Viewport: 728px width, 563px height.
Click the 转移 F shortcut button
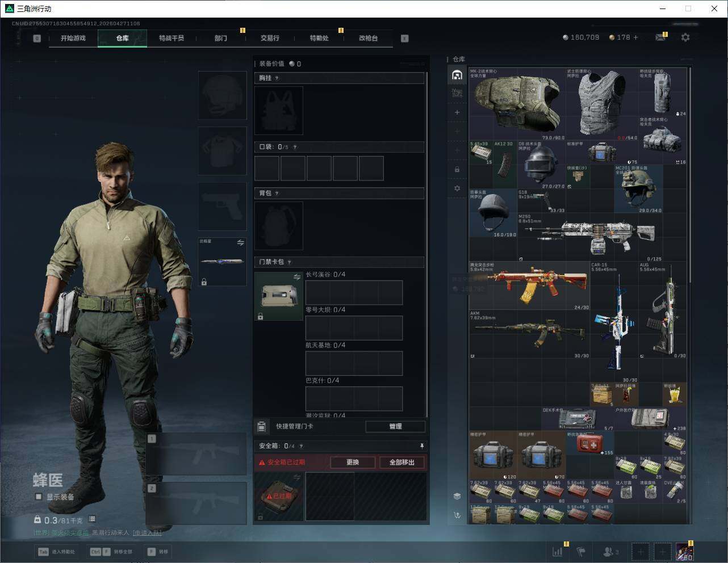[x=158, y=552]
